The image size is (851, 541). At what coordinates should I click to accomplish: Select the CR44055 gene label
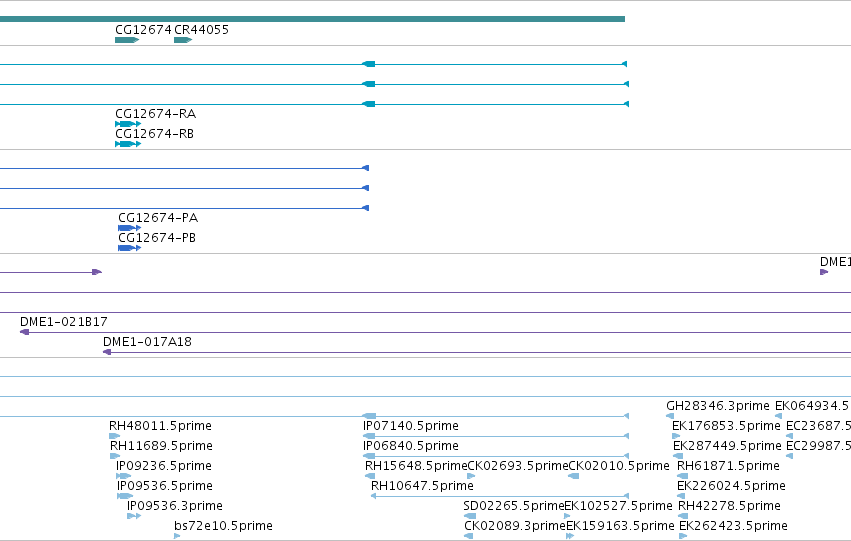(x=201, y=29)
